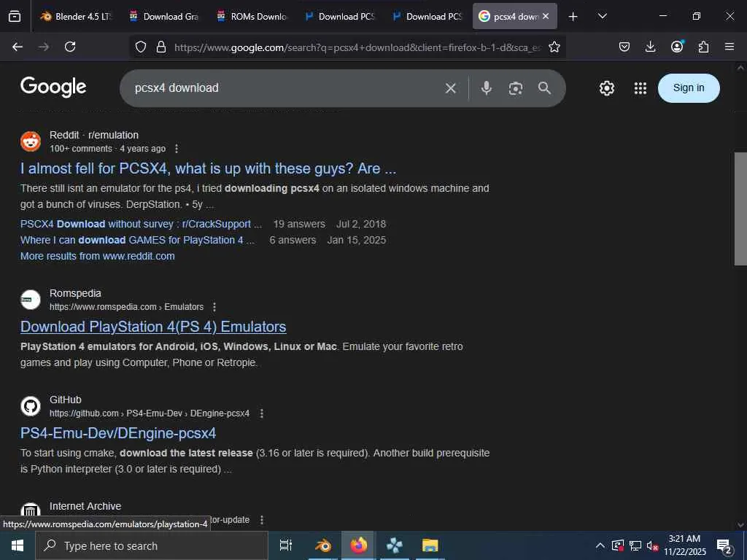Open Firefox application hamburger menu
747x560 pixels.
point(729,47)
